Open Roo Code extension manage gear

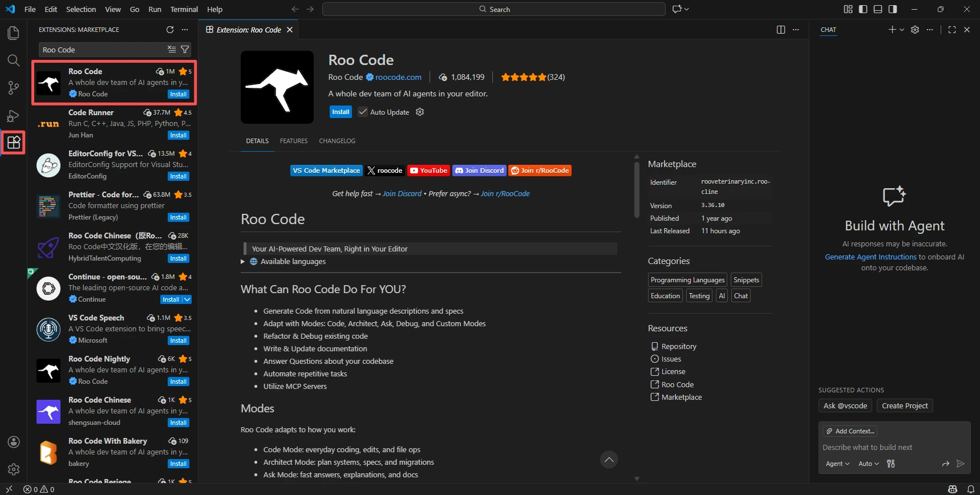click(420, 112)
